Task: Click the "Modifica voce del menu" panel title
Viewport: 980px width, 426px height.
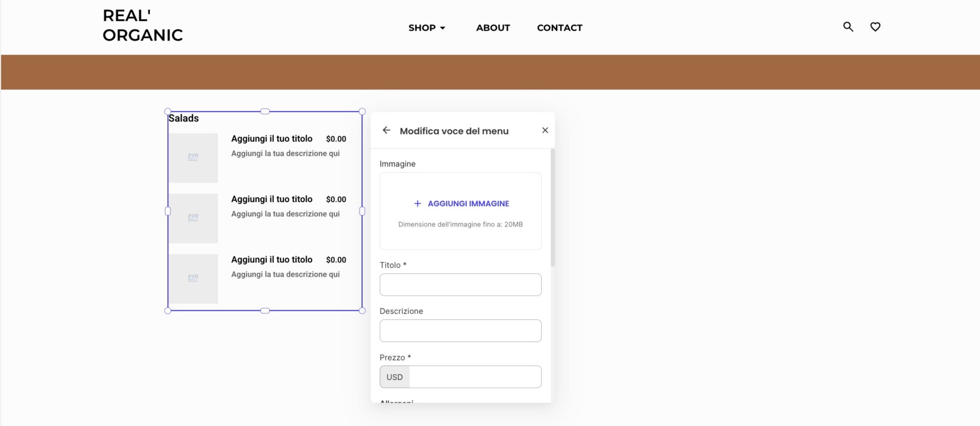Action: click(x=454, y=131)
